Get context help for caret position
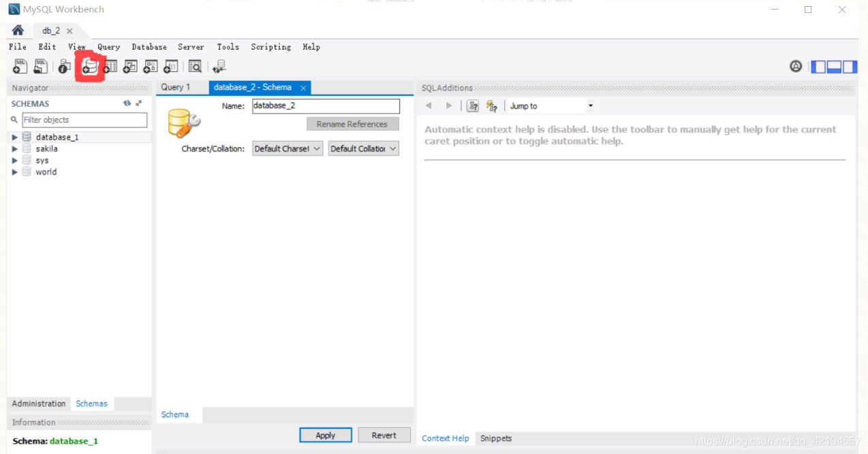Screen dimensions: 868x454 click(473, 106)
